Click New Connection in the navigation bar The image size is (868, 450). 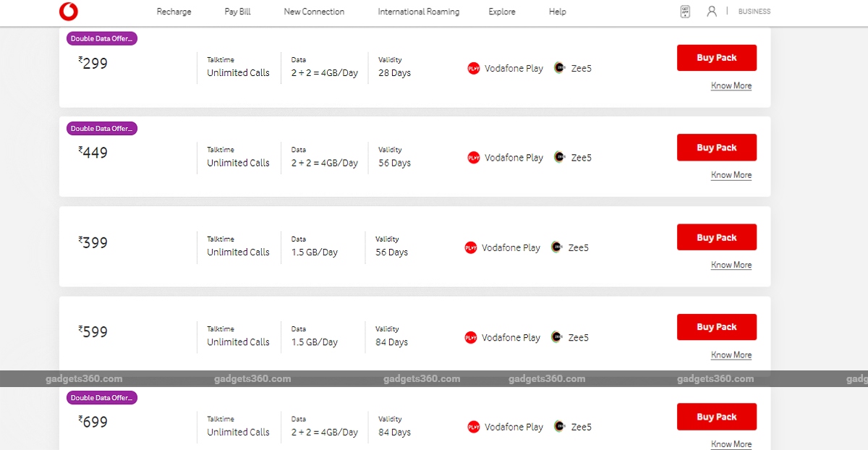pos(314,12)
